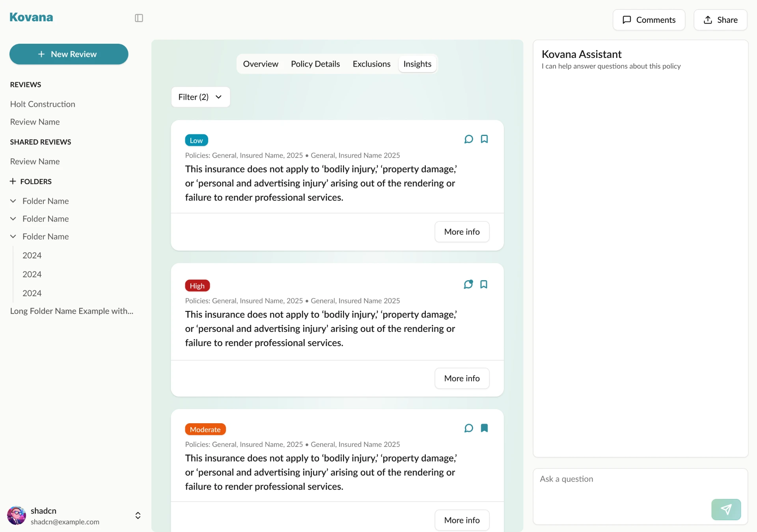Click More info on the Moderate card
The height and width of the screenshot is (532, 757).
tap(462, 520)
